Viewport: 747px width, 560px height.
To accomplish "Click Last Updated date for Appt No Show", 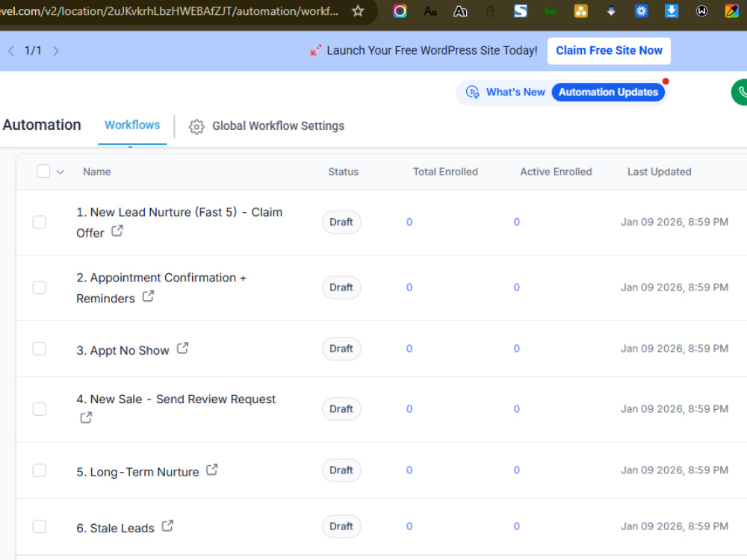I will (x=674, y=349).
